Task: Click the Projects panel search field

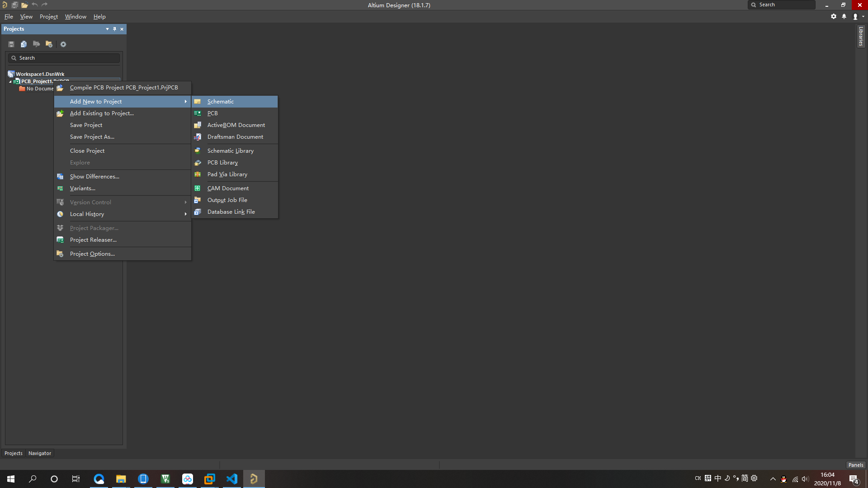Action: (x=67, y=58)
